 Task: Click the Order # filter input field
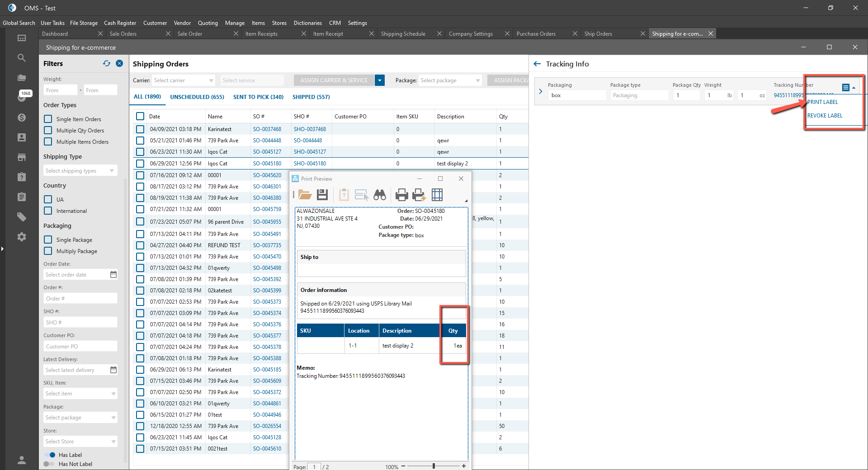(80, 299)
